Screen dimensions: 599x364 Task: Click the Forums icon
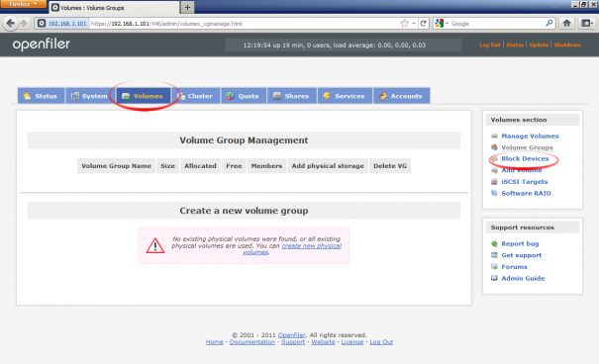pos(494,266)
